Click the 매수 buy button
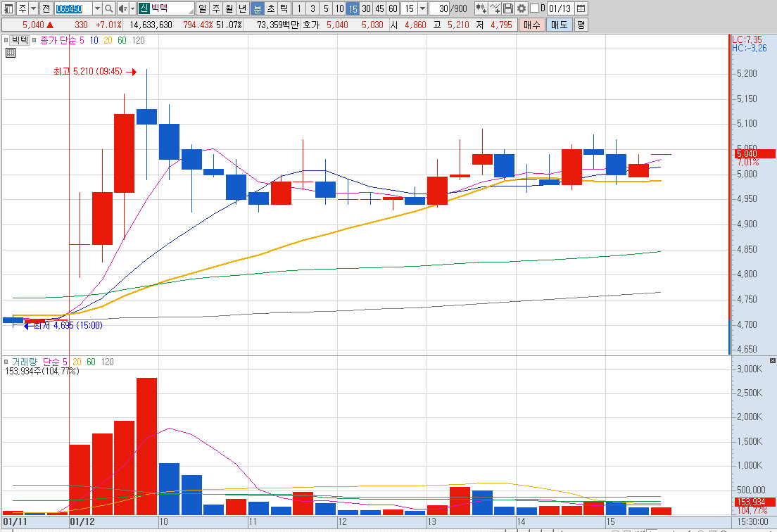The width and height of the screenshot is (777, 532). (531, 25)
